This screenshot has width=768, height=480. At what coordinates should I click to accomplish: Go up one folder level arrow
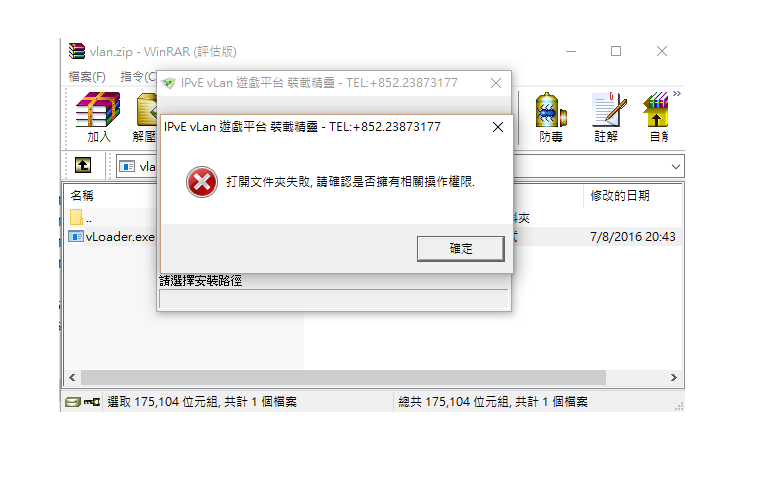(x=83, y=165)
